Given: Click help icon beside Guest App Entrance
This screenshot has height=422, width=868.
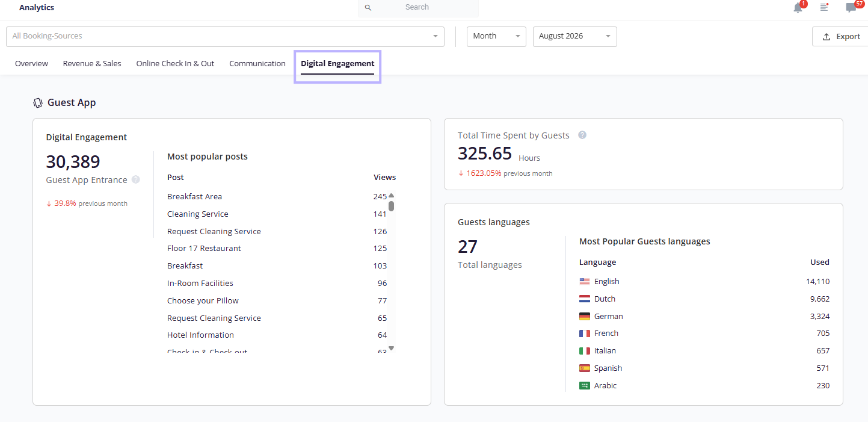Looking at the screenshot, I should click(136, 179).
